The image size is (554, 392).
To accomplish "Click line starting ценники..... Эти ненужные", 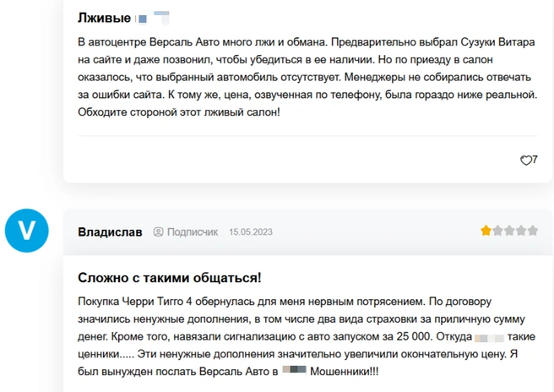I will tap(297, 354).
